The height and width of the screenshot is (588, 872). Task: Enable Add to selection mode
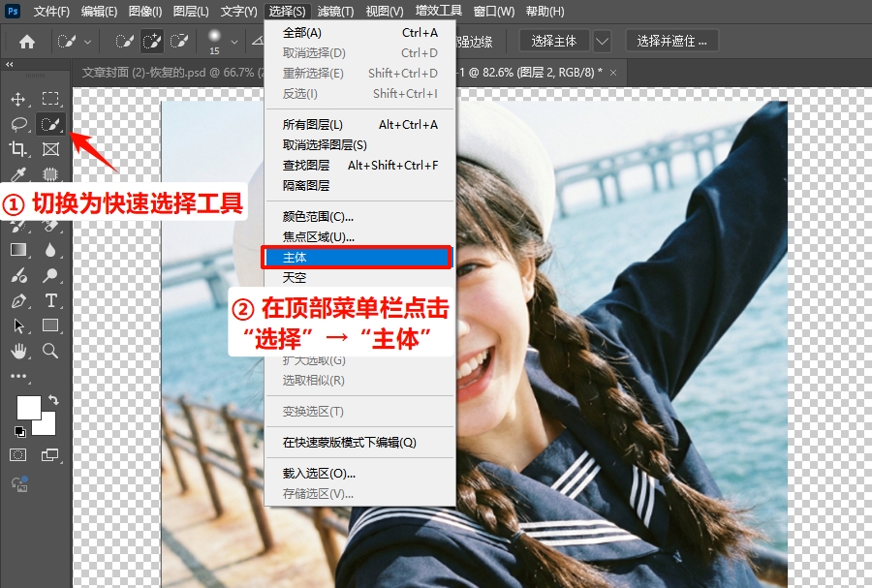tap(152, 41)
